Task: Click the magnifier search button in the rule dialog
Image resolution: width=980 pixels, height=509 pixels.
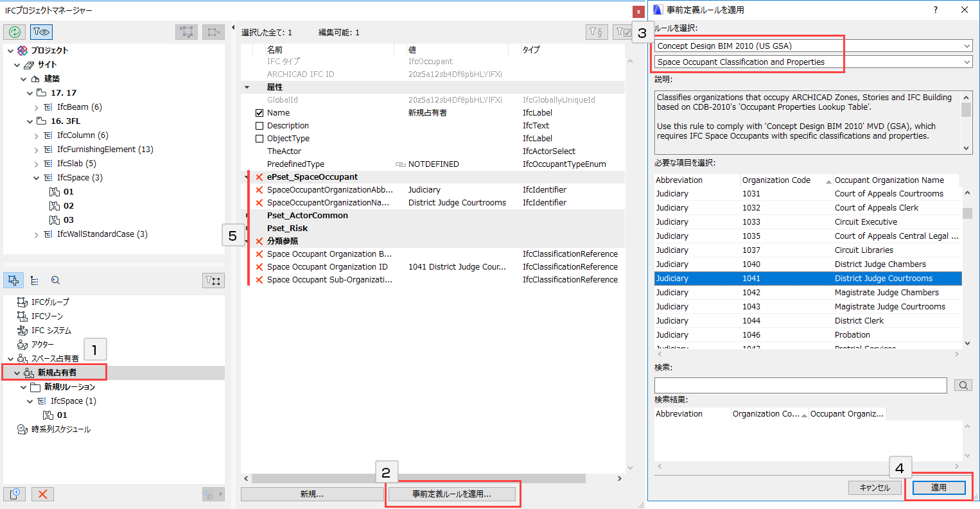Action: coord(963,385)
